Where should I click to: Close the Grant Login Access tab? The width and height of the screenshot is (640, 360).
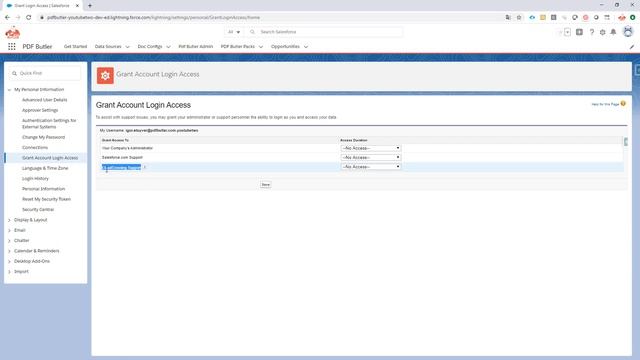tap(77, 6)
